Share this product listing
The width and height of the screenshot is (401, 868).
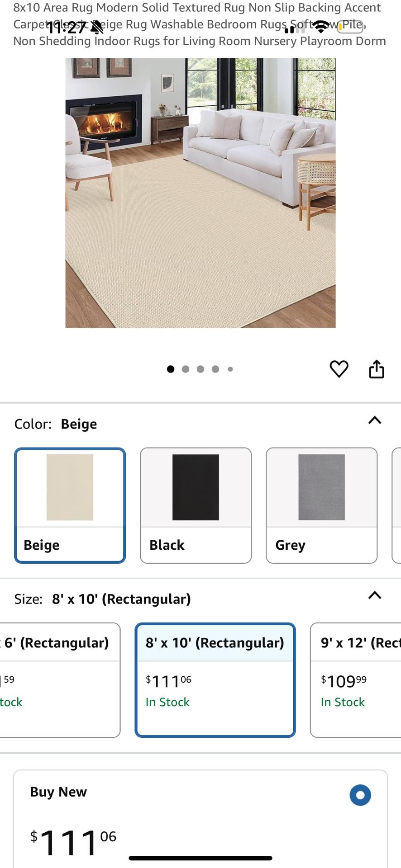(x=377, y=368)
